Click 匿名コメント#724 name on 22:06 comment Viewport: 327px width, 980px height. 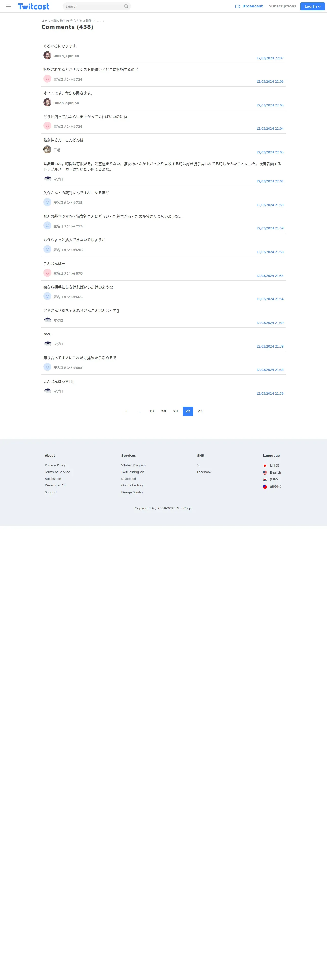tap(68, 80)
